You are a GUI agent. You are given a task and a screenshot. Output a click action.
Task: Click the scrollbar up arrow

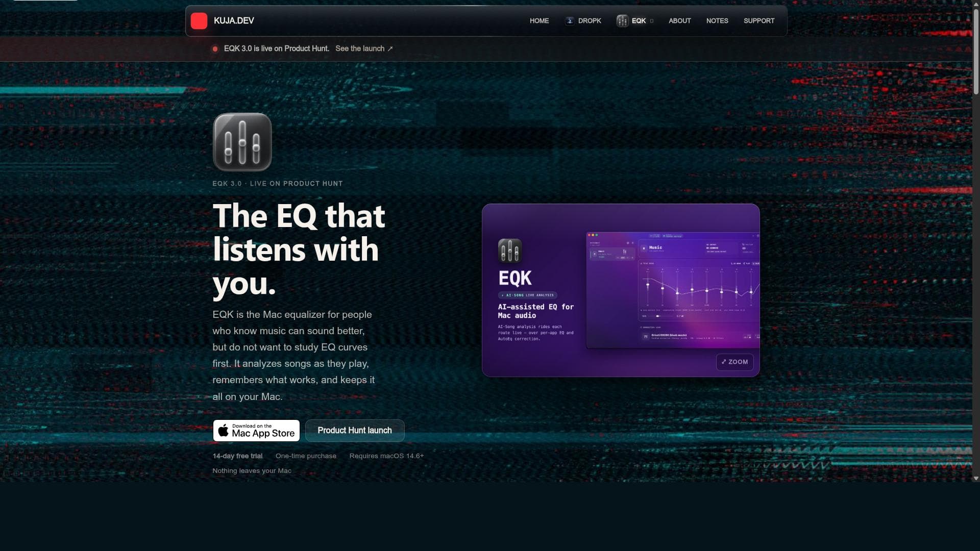click(x=976, y=3)
